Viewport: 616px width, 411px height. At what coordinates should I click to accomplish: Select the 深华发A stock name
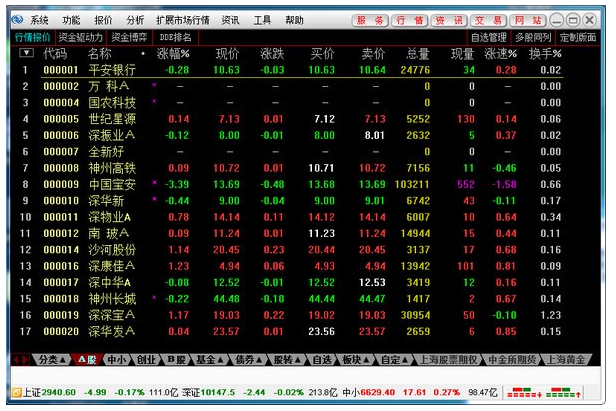point(112,332)
